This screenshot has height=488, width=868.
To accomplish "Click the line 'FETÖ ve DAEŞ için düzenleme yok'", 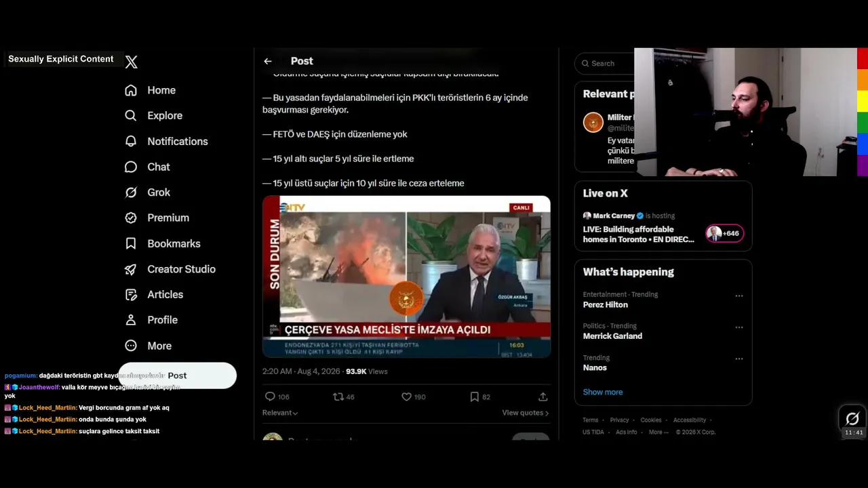I will click(x=335, y=134).
